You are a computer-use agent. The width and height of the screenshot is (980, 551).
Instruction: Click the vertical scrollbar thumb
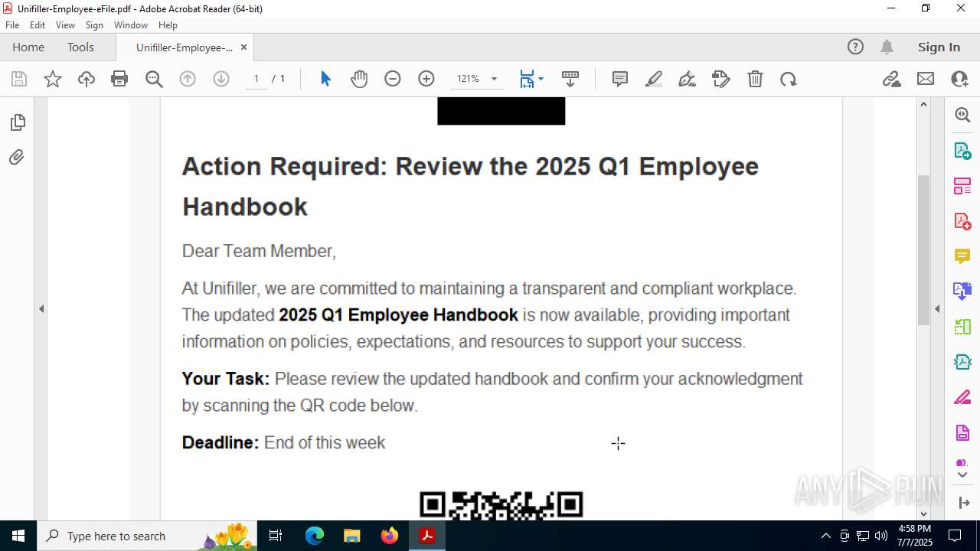[x=923, y=249]
